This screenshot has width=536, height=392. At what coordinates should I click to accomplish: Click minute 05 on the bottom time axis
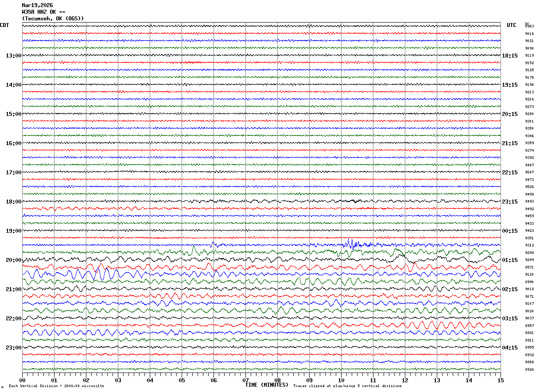click(182, 380)
